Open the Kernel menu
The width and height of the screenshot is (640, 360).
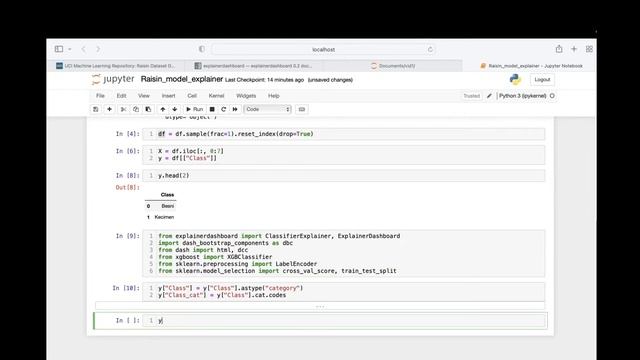click(x=216, y=96)
